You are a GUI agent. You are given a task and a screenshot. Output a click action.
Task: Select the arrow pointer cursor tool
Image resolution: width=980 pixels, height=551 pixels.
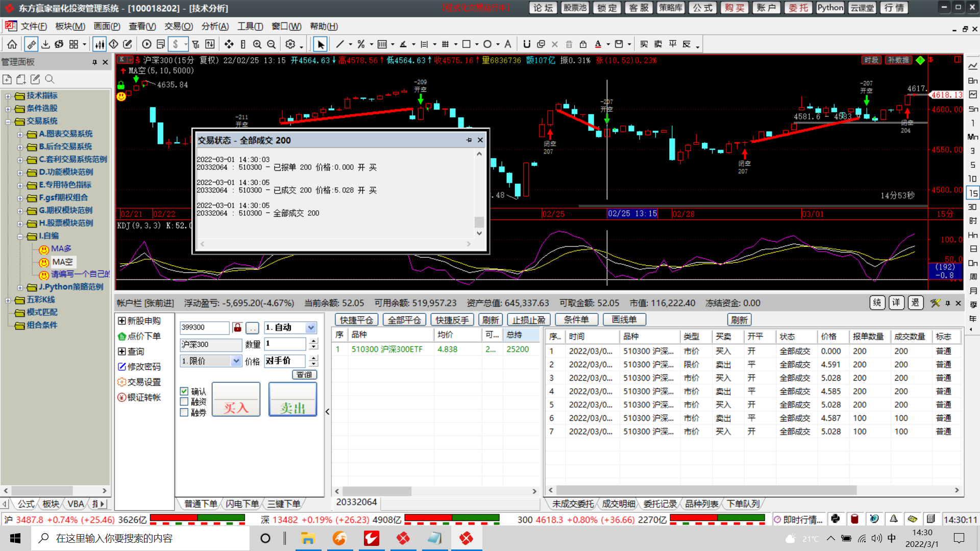pos(320,44)
